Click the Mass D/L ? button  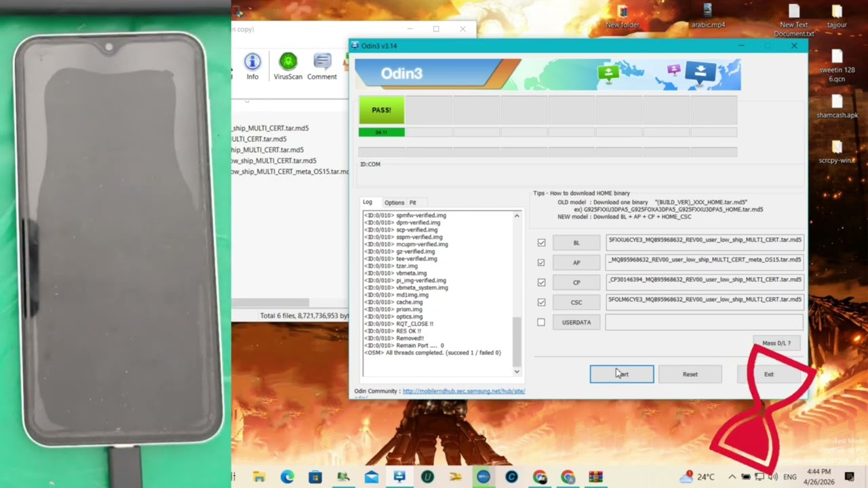[x=776, y=343]
